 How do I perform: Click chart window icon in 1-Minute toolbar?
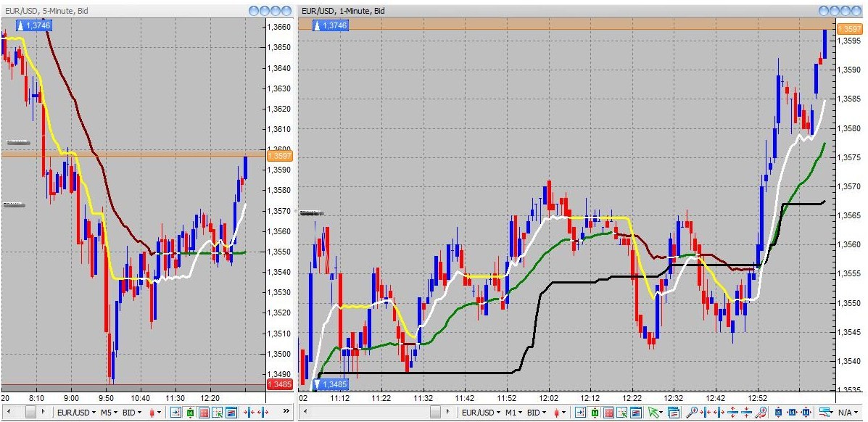635,412
